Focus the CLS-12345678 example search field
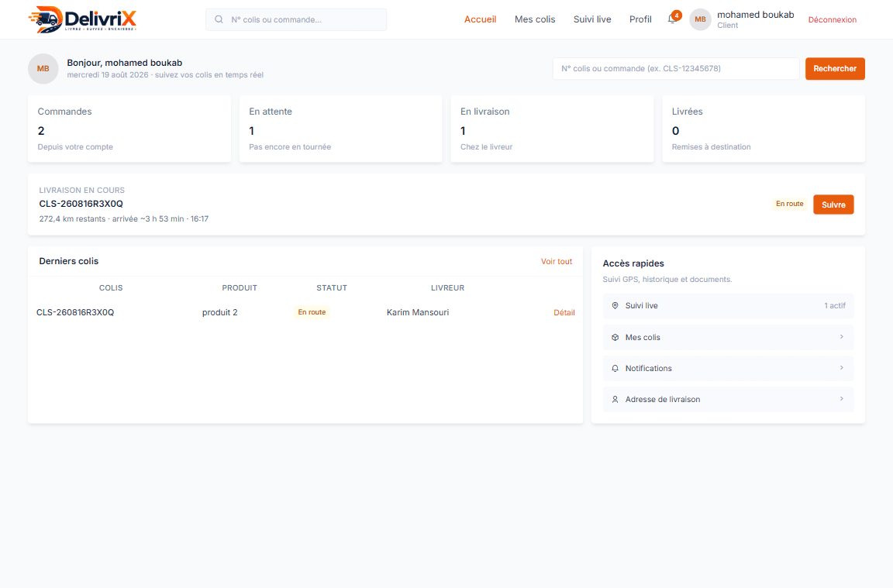 [676, 69]
